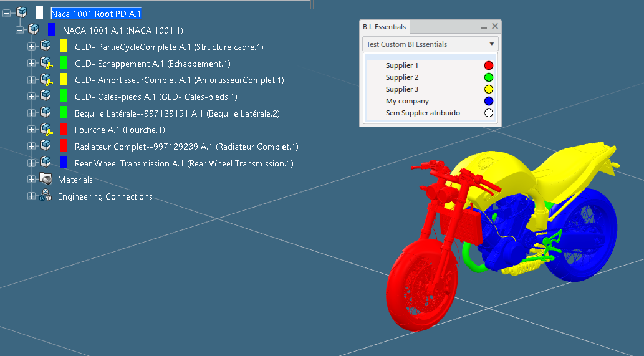Click the Rear Wheel Transmission product icon

[x=46, y=163]
